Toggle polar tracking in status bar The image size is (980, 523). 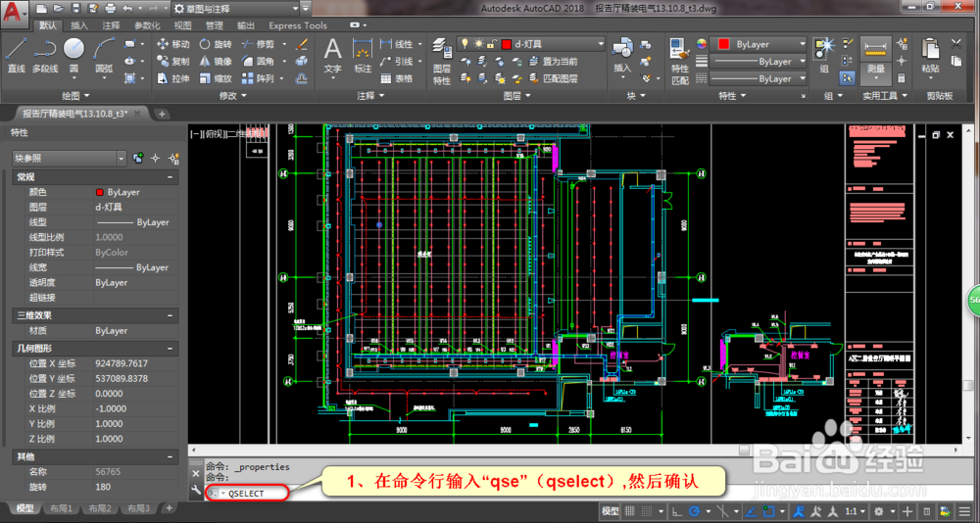click(x=697, y=510)
